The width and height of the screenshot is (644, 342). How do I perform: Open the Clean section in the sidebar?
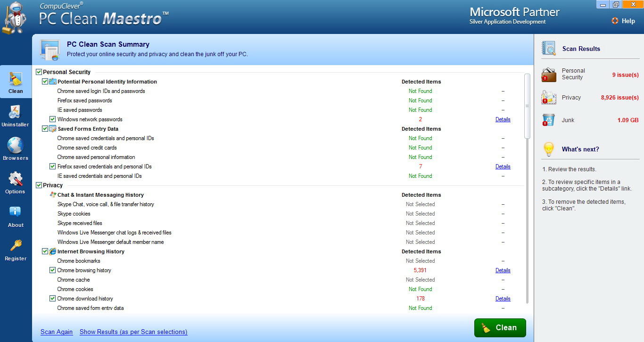[x=16, y=82]
